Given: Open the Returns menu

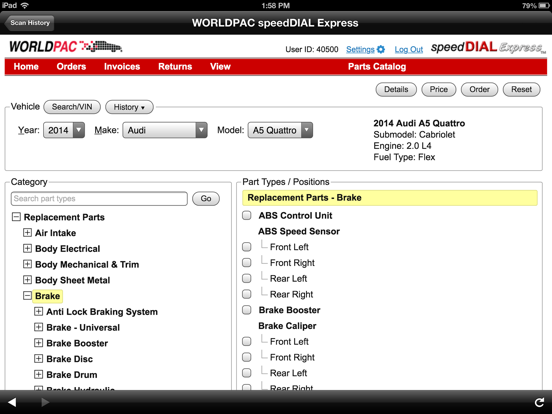Looking at the screenshot, I should (175, 67).
